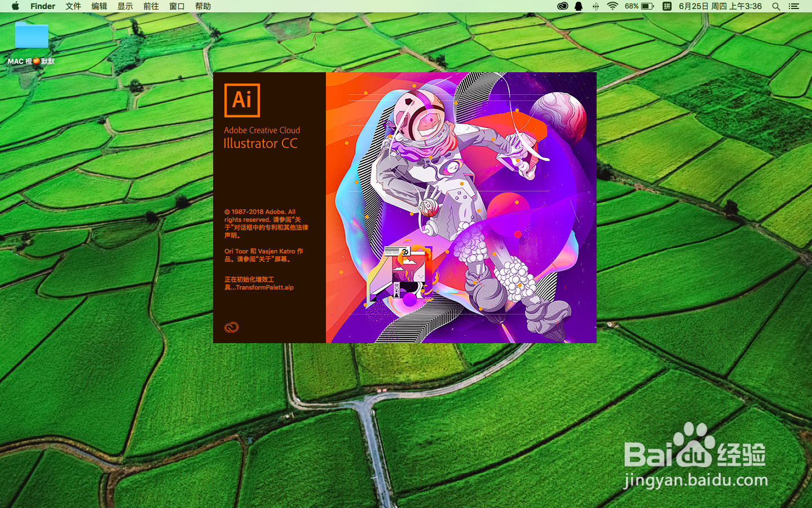Click the Illustrator CC title text
812x508 pixels.
[261, 143]
